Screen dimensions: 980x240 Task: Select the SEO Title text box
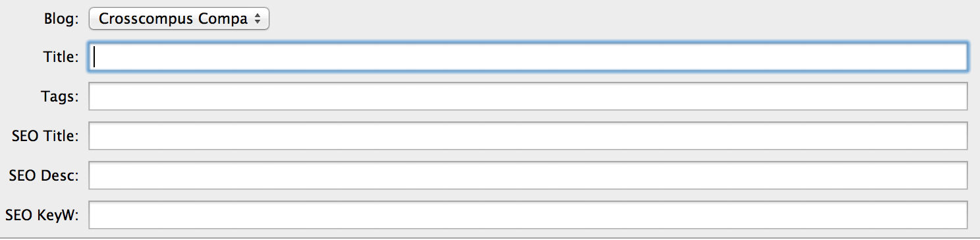click(x=528, y=136)
